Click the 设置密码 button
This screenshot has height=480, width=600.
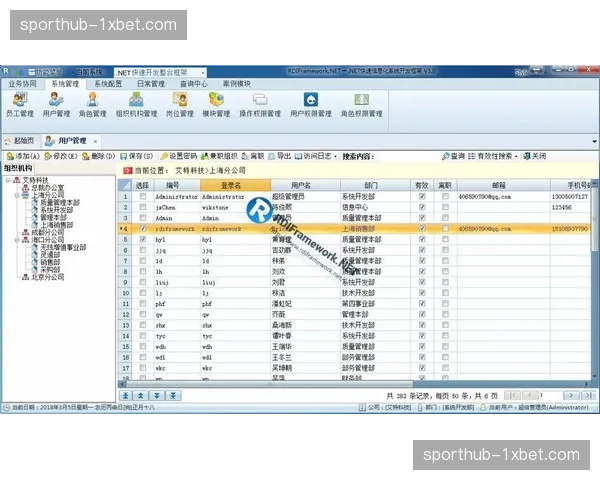(178, 156)
